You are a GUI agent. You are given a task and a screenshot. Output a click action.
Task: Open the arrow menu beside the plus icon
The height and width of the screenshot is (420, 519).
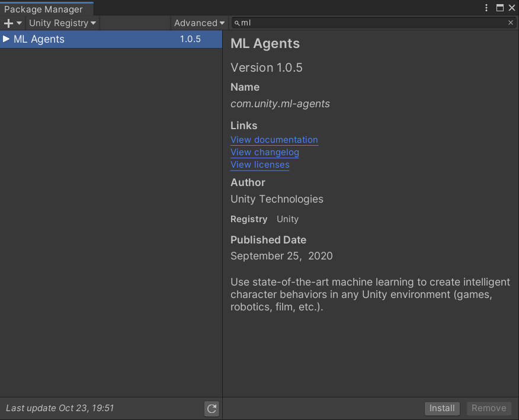19,23
